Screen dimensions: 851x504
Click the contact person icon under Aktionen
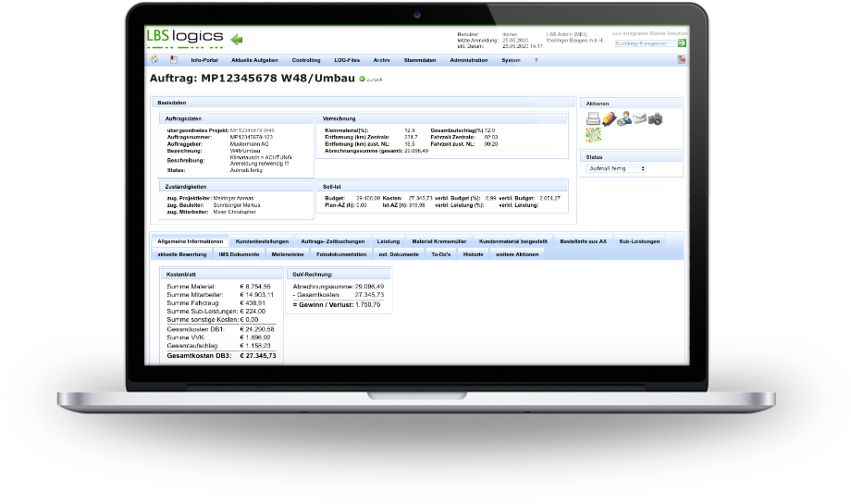click(x=623, y=118)
